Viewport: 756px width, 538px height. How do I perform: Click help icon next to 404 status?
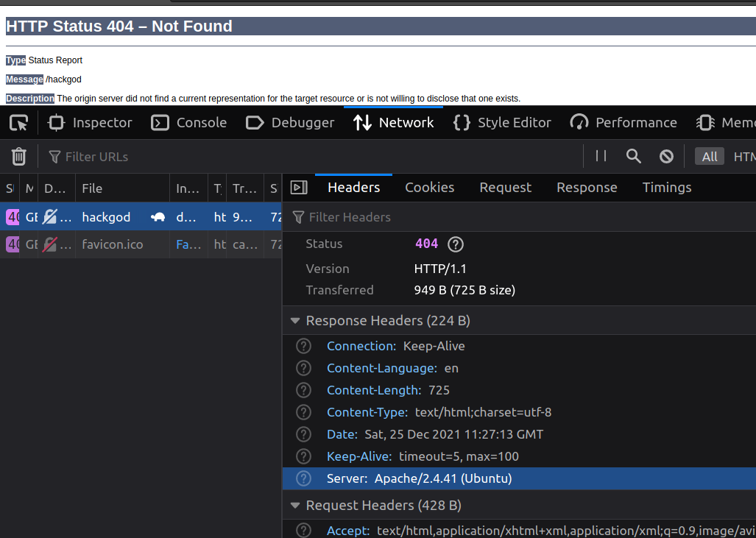pyautogui.click(x=456, y=244)
